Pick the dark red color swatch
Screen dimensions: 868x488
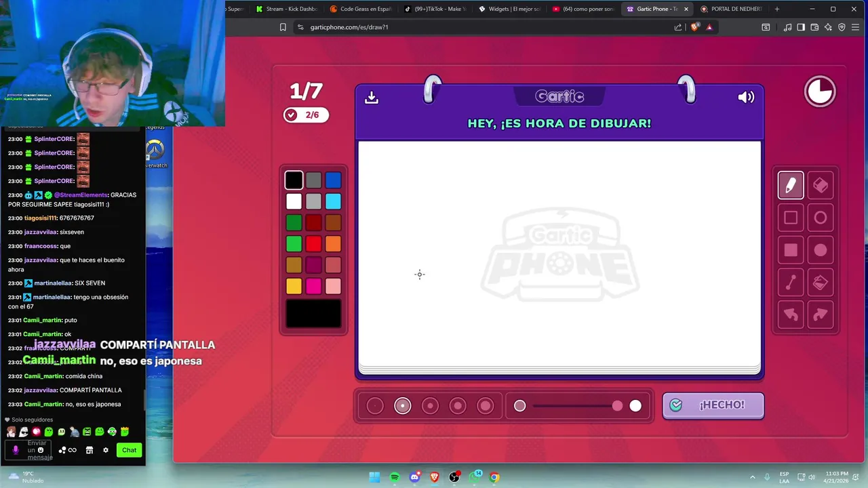313,222
